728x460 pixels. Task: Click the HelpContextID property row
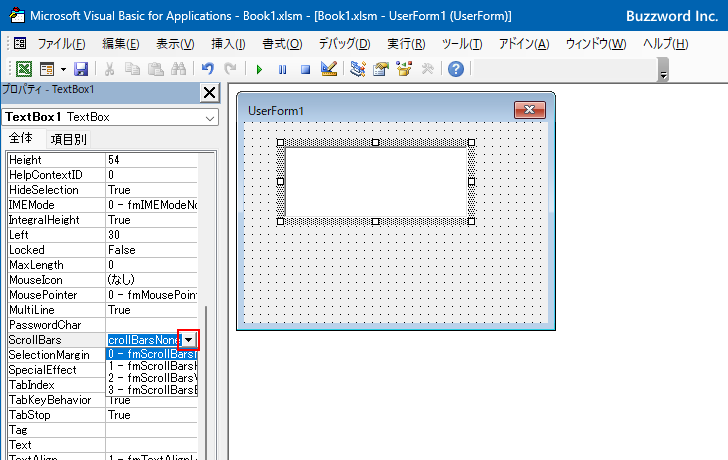click(103, 175)
